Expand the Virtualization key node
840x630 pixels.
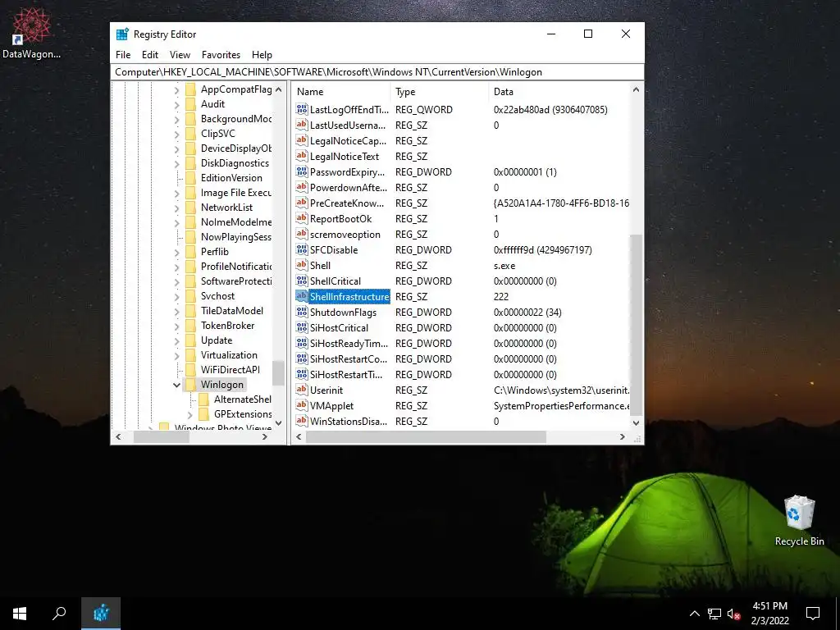[176, 355]
